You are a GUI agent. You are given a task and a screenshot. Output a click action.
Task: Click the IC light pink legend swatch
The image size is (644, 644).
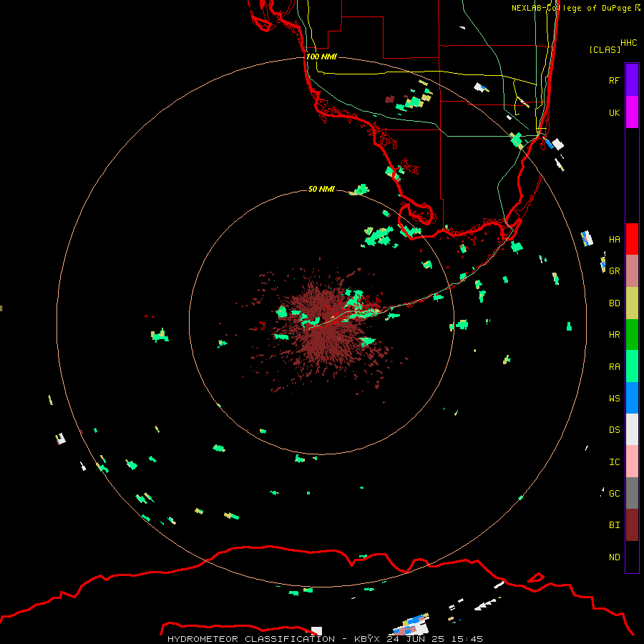(x=632, y=462)
